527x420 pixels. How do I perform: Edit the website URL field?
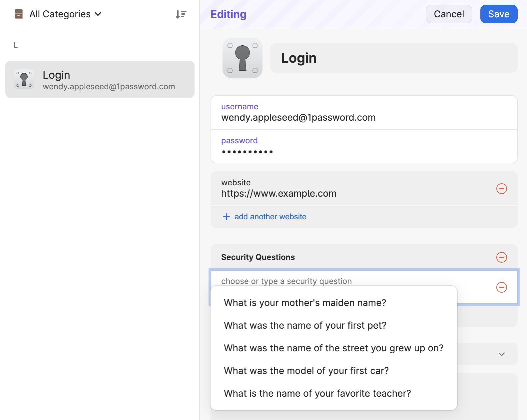(353, 188)
